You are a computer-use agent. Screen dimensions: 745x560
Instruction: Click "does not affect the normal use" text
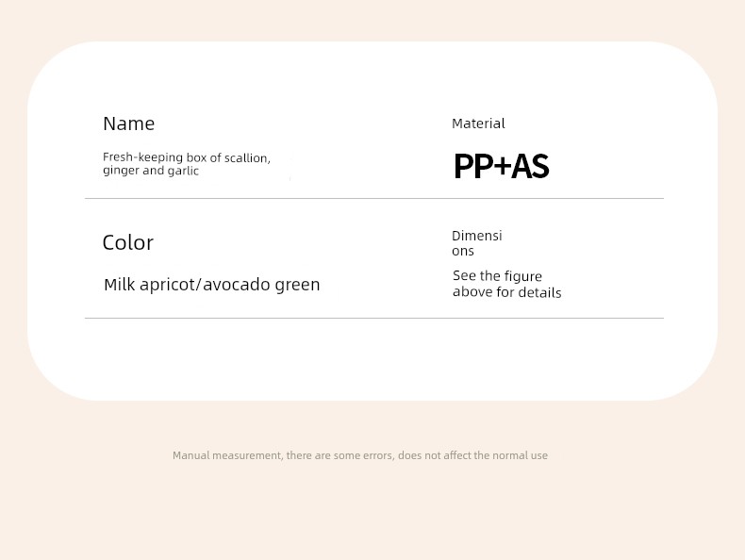click(x=472, y=455)
